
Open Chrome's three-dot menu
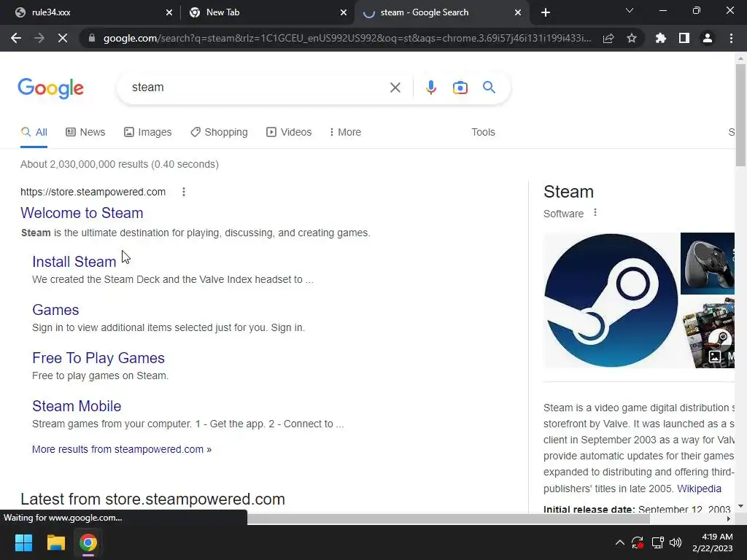click(x=731, y=38)
